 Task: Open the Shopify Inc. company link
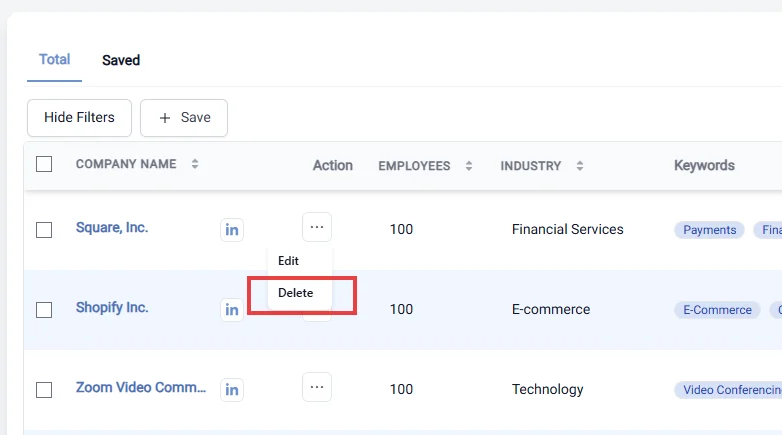tap(112, 307)
